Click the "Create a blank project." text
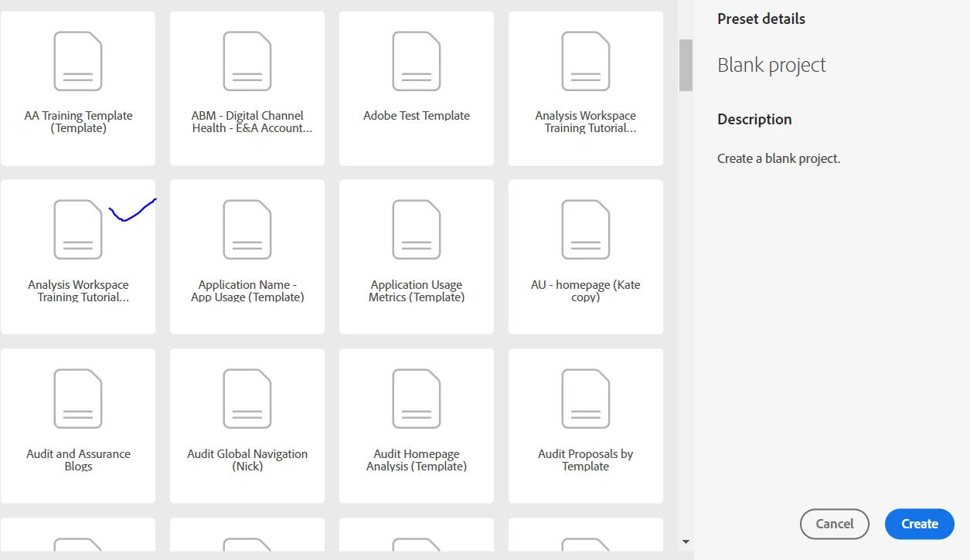This screenshot has width=970, height=560. pyautogui.click(x=778, y=158)
